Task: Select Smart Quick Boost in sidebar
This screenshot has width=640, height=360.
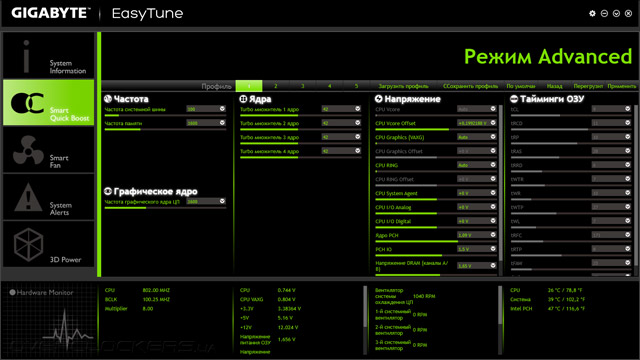Action: pyautogui.click(x=49, y=102)
